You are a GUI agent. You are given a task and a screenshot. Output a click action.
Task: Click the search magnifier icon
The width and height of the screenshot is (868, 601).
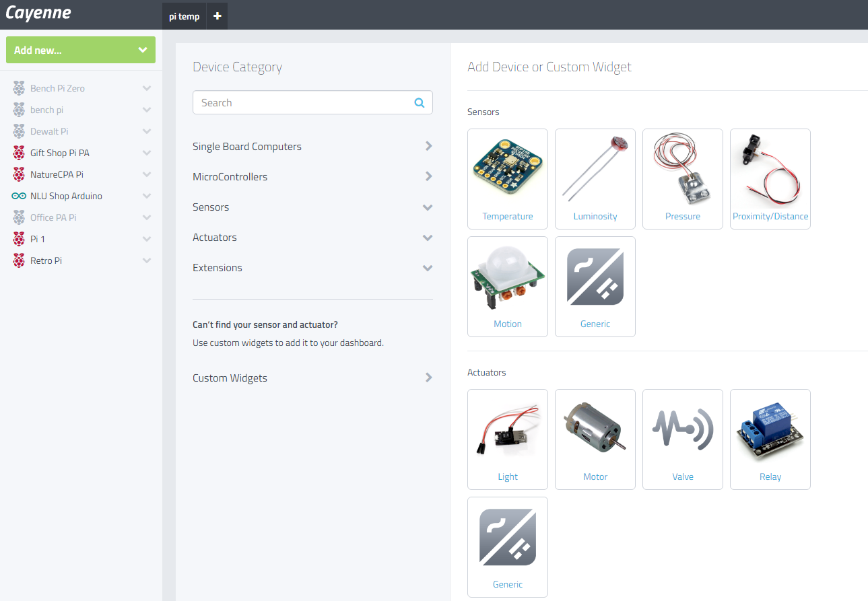point(420,103)
